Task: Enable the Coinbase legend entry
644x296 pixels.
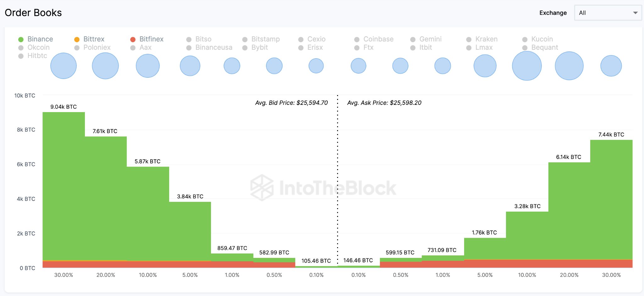Action: 378,39
